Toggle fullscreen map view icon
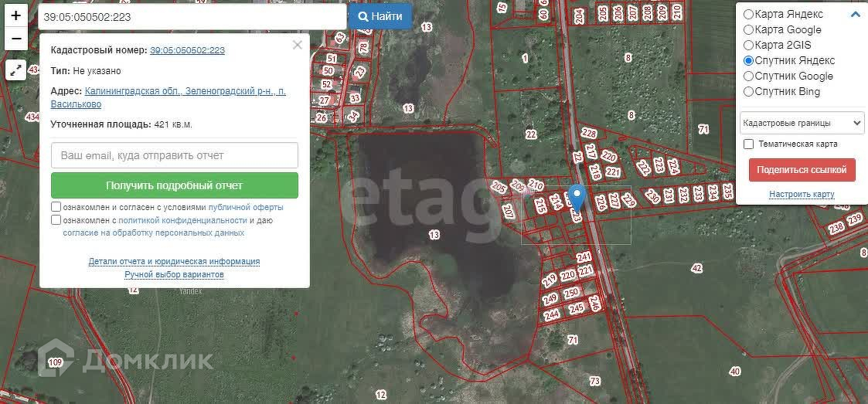868x404 pixels. [x=16, y=70]
